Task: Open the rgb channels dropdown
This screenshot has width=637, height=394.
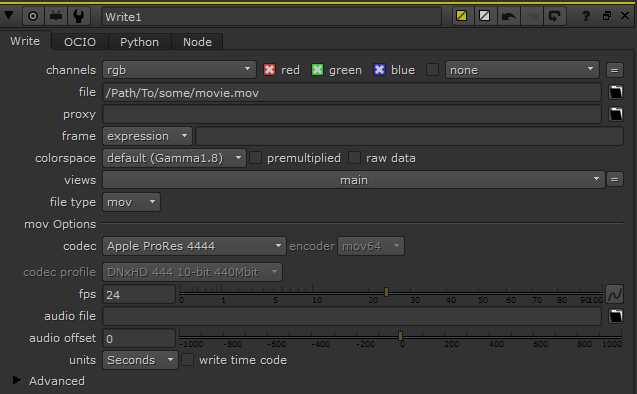Action: (179, 70)
